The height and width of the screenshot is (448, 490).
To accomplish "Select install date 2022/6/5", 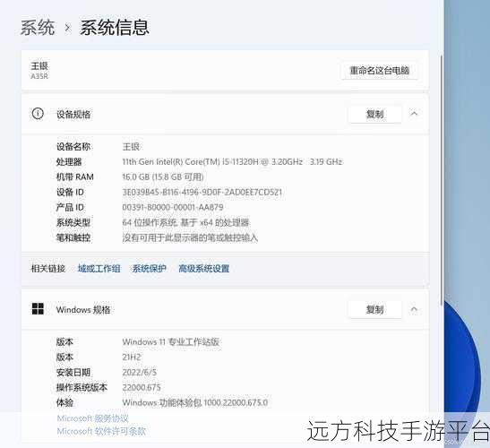I will coord(140,373).
